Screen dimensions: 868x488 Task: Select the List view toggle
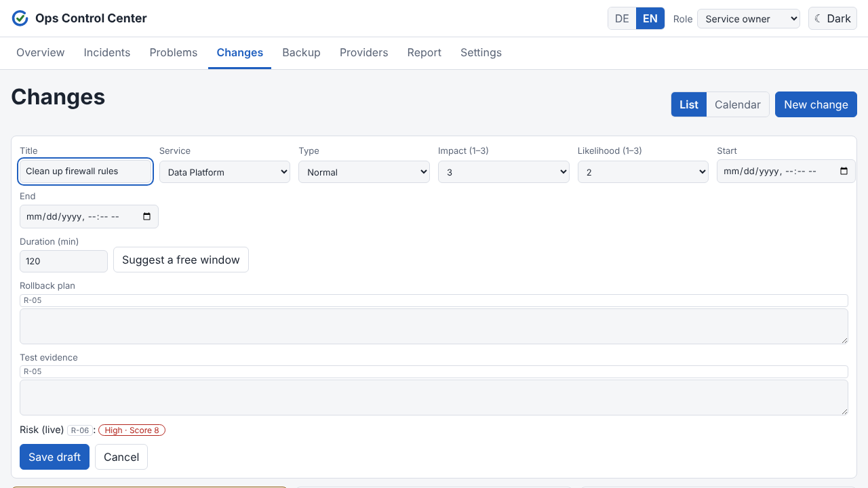689,104
